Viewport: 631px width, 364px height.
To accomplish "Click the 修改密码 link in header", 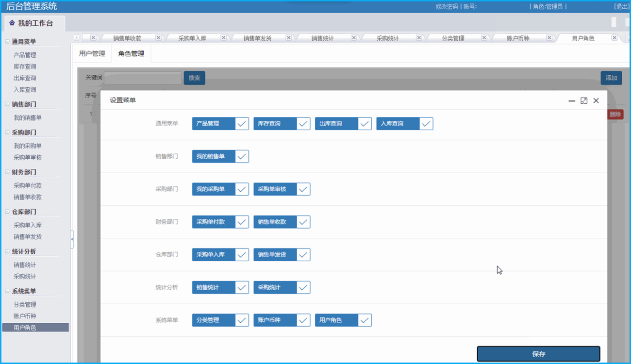I will coord(447,7).
